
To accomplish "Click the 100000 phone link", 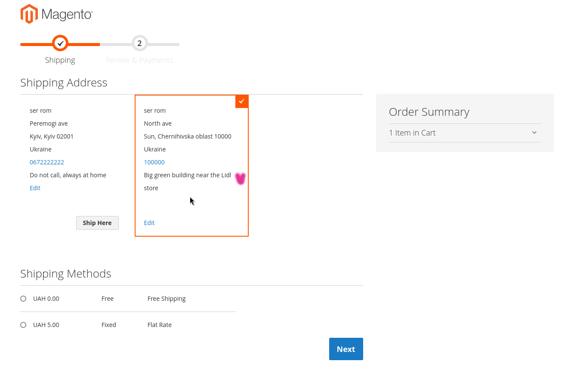I will (x=154, y=162).
